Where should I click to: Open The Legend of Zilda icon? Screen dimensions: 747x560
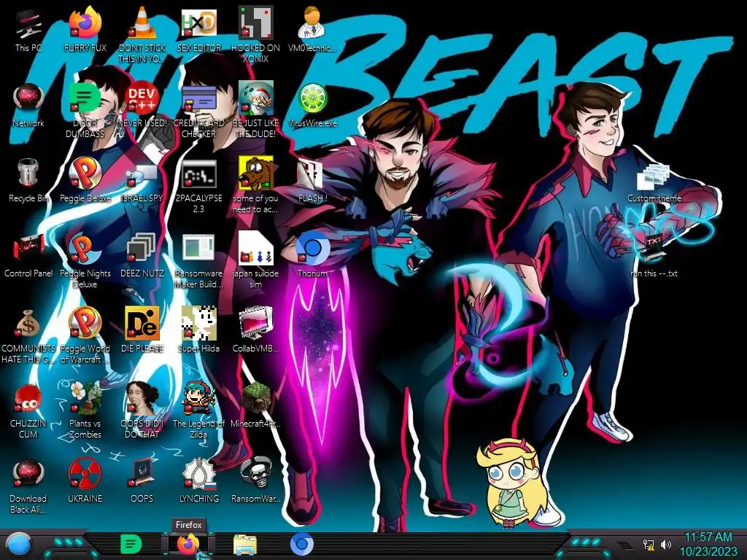[198, 397]
